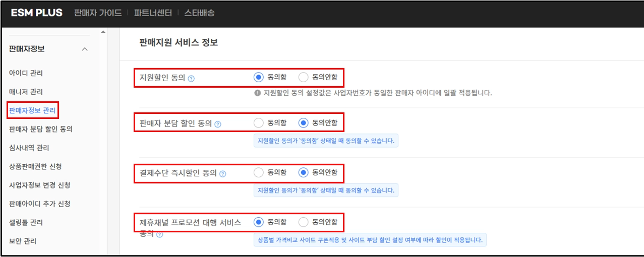The width and height of the screenshot is (644, 257).
Task: Open 판매자정보 관리 in sidebar
Action: pyautogui.click(x=33, y=110)
